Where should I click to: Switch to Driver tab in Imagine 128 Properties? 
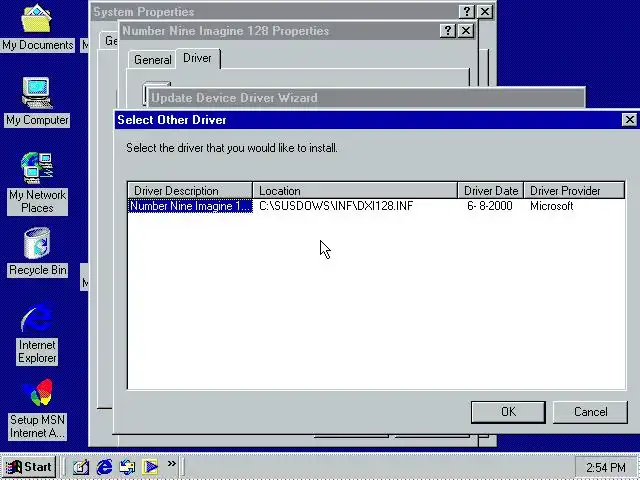[x=198, y=58]
